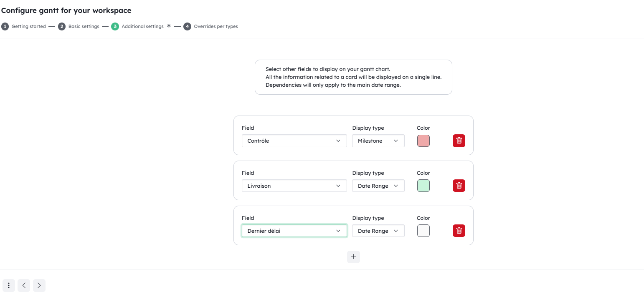The image size is (644, 297).
Task: Delete the Livraison field row
Action: point(459,186)
